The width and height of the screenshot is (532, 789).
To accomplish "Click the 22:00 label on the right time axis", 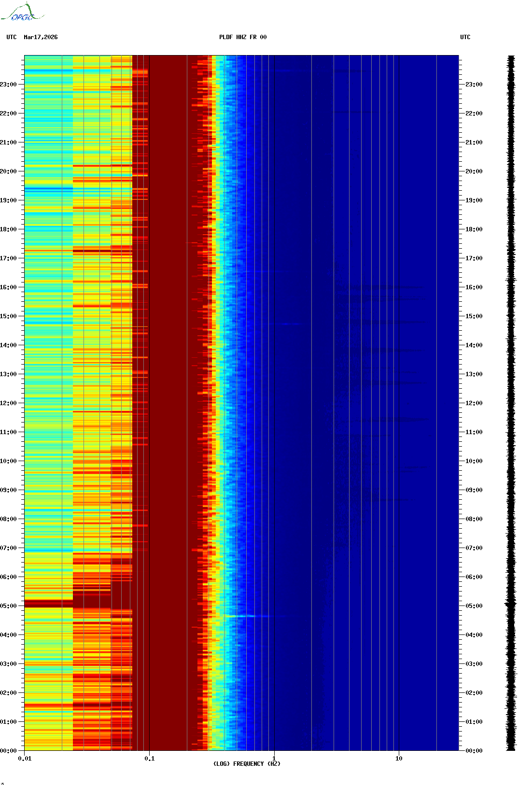I will [474, 113].
